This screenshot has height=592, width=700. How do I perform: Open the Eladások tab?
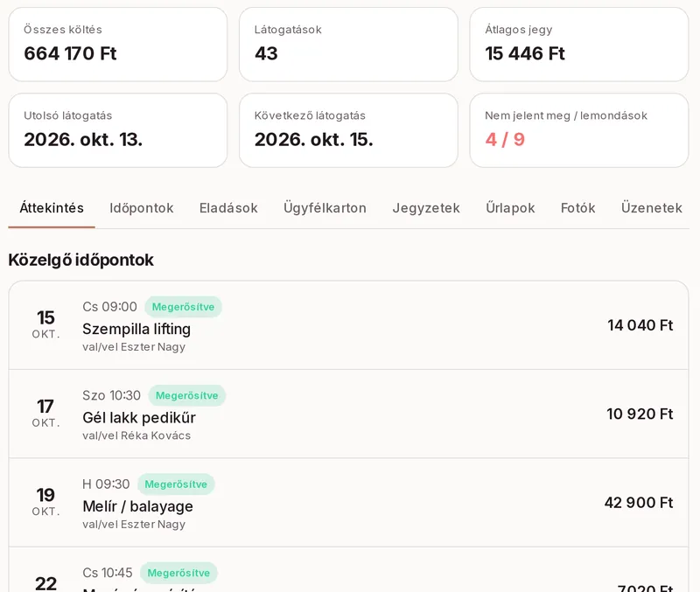point(228,208)
